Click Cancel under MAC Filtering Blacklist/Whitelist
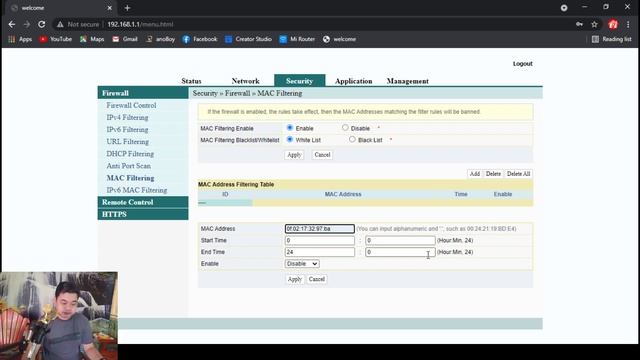 (322, 155)
